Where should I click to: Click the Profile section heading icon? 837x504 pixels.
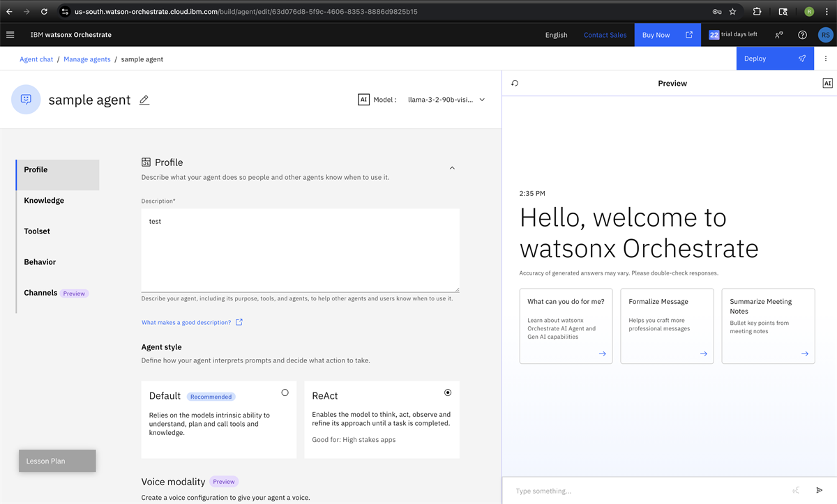146,162
